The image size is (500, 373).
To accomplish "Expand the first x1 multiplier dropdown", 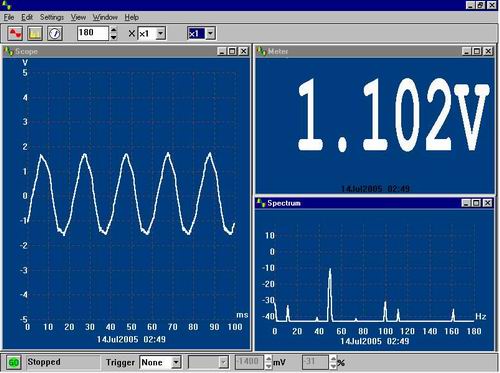I will tap(161, 33).
